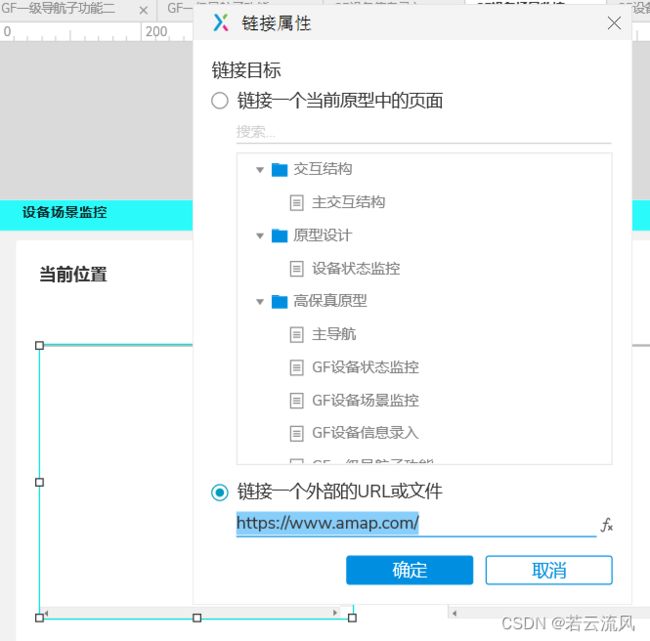Click page icon beside GF设备场景监控
Screen dimensions: 650x641
pos(296,401)
